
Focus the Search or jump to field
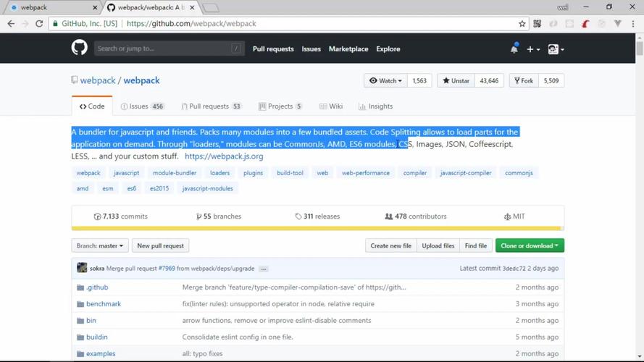(x=170, y=49)
